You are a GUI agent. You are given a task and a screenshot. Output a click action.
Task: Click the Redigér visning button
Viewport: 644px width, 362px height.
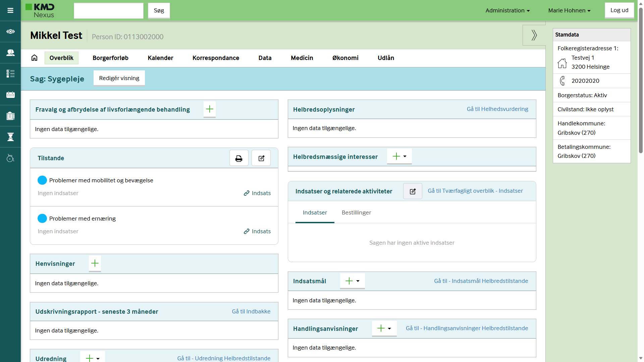(119, 78)
